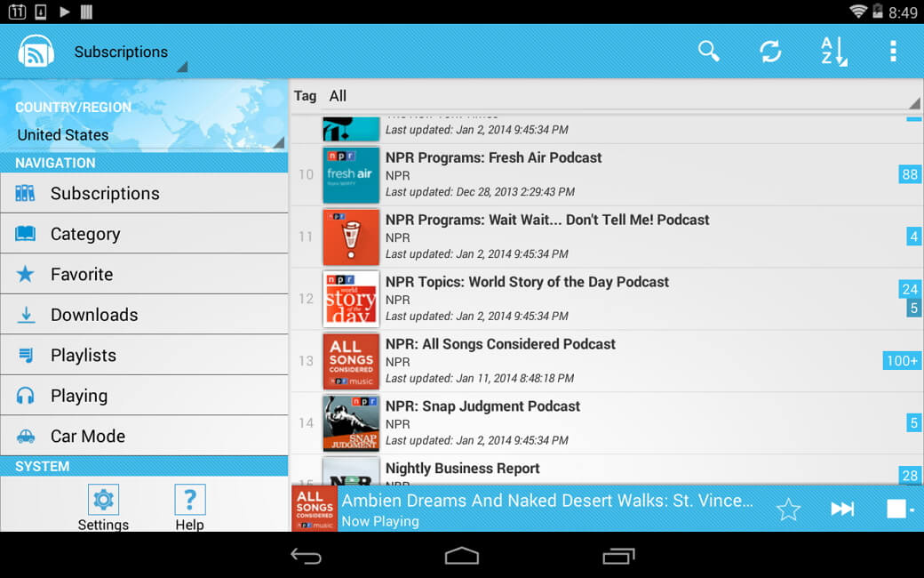
Task: Open the Downloads navigation item
Action: (144, 315)
